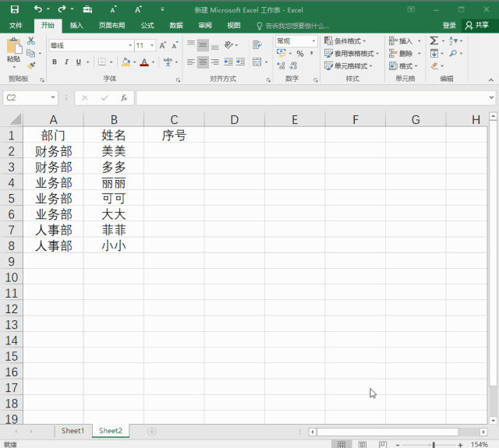Open the AutoSum sigma function

[x=434, y=41]
